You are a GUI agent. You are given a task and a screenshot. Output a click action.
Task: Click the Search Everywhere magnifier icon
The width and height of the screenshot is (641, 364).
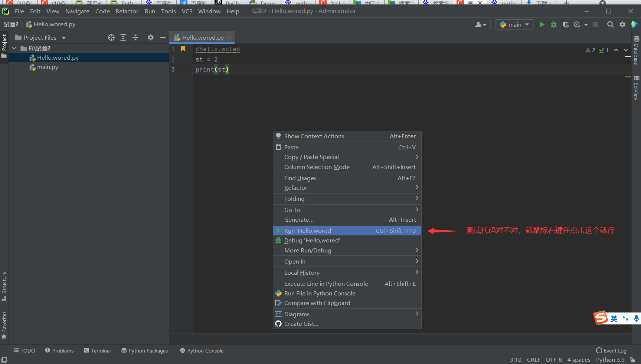tap(611, 24)
